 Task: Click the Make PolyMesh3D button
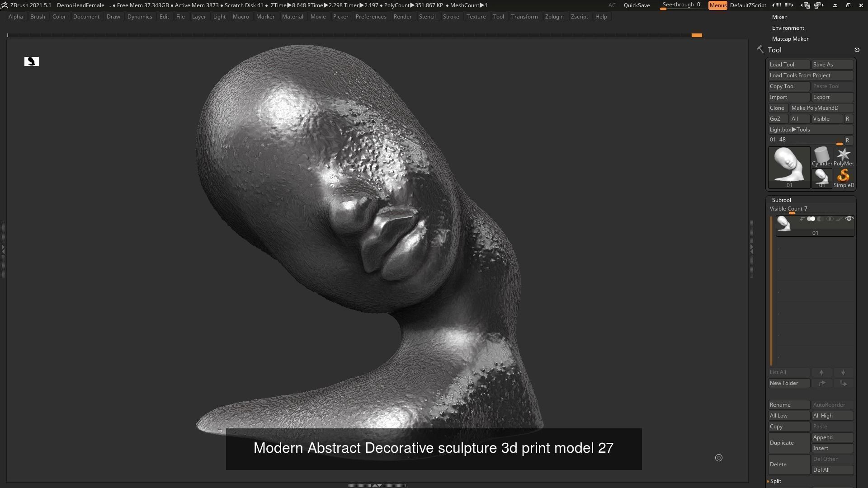click(821, 108)
